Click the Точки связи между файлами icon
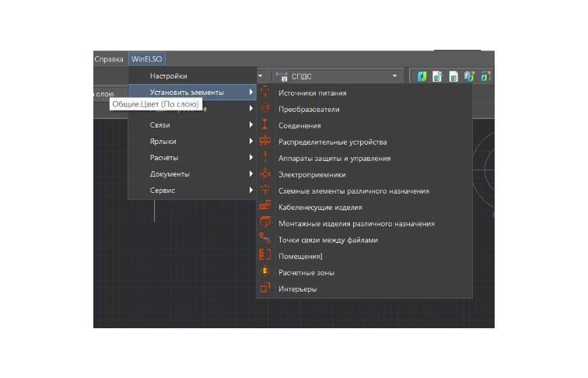 click(x=265, y=240)
